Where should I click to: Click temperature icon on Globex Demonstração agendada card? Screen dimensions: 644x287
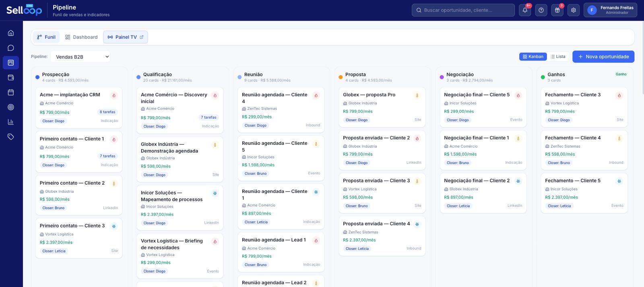(215, 145)
